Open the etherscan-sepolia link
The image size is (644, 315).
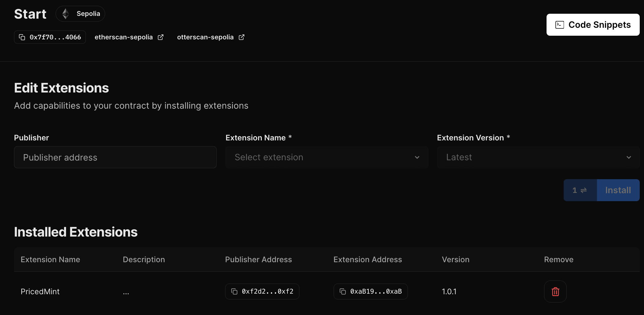124,37
